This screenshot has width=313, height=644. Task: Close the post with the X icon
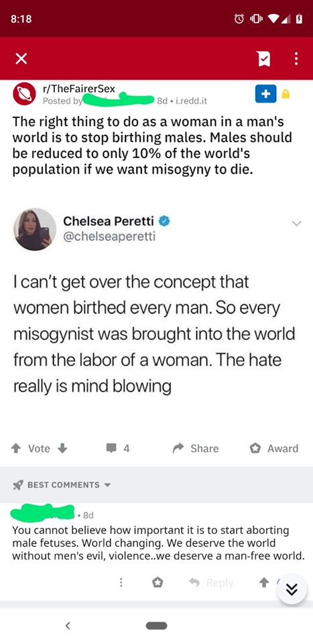21,60
